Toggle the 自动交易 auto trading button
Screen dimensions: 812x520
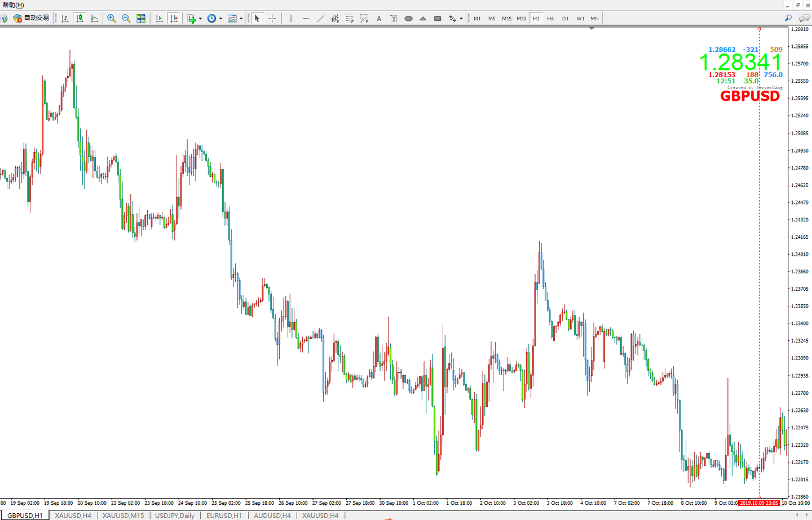pos(32,18)
